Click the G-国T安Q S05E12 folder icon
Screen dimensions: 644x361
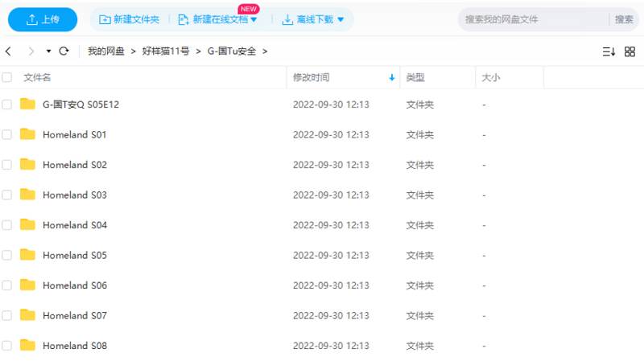(28, 104)
